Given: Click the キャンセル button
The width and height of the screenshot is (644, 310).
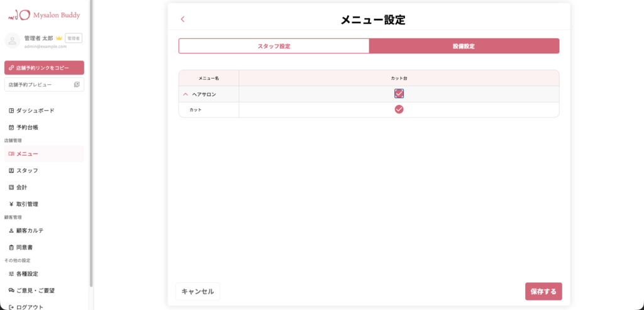Looking at the screenshot, I should pyautogui.click(x=197, y=291).
